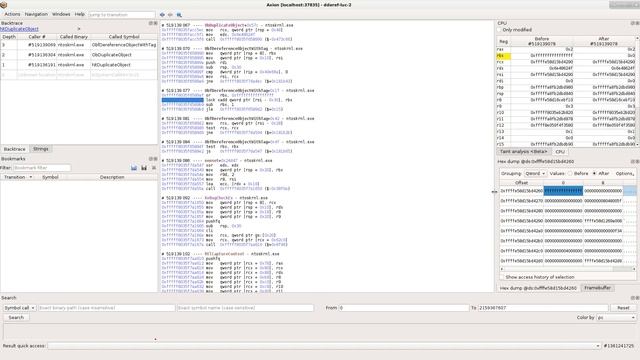Click the Bookmark filter input field
The width and height of the screenshot is (640, 360).
42,168
